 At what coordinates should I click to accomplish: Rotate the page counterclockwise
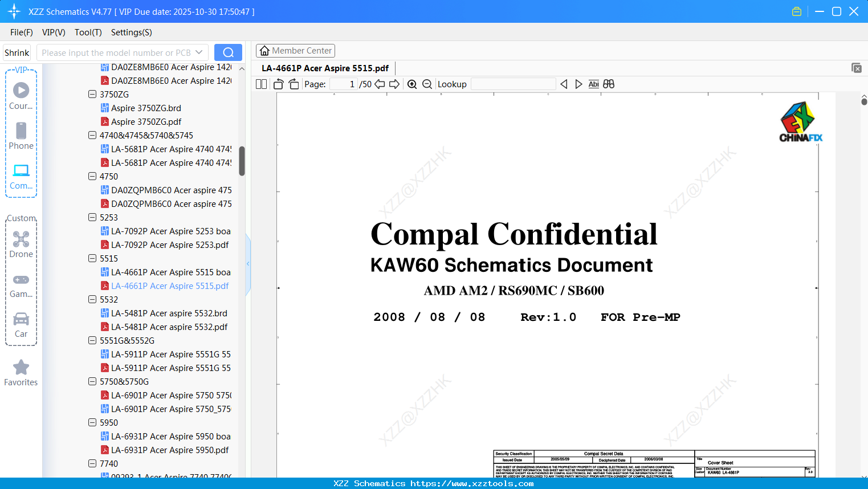point(279,84)
